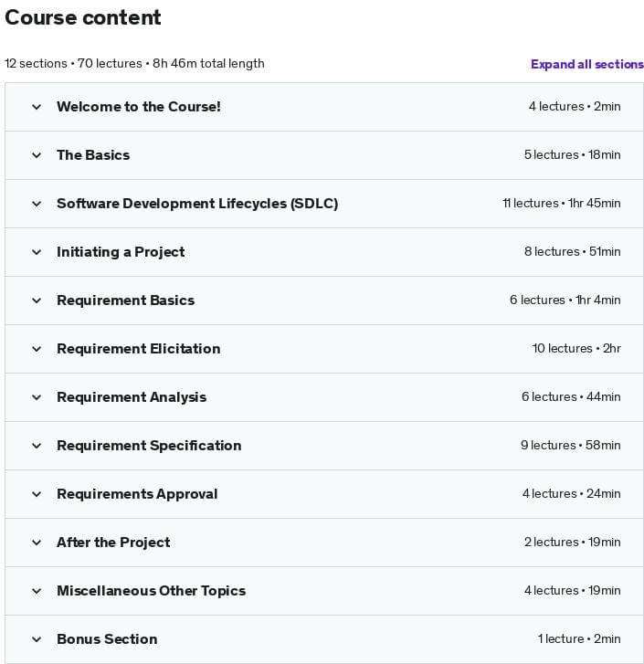The width and height of the screenshot is (644, 664).
Task: Click the 11 lectures • 1hr 45min label
Action: (x=561, y=204)
